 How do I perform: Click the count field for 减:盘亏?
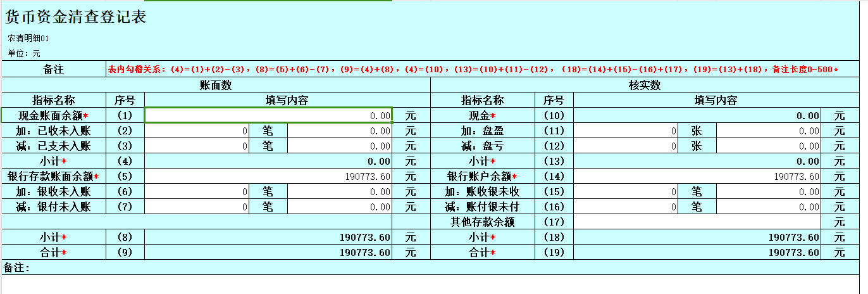pos(626,146)
